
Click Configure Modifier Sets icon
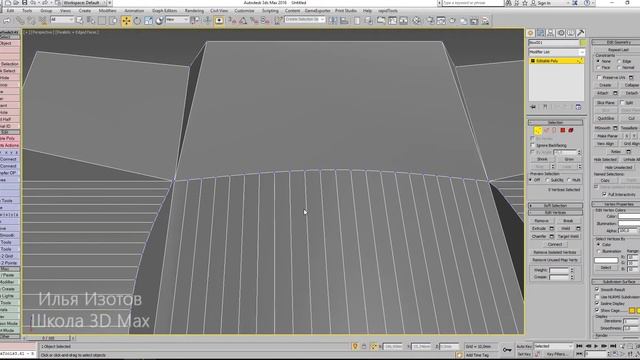[578, 107]
